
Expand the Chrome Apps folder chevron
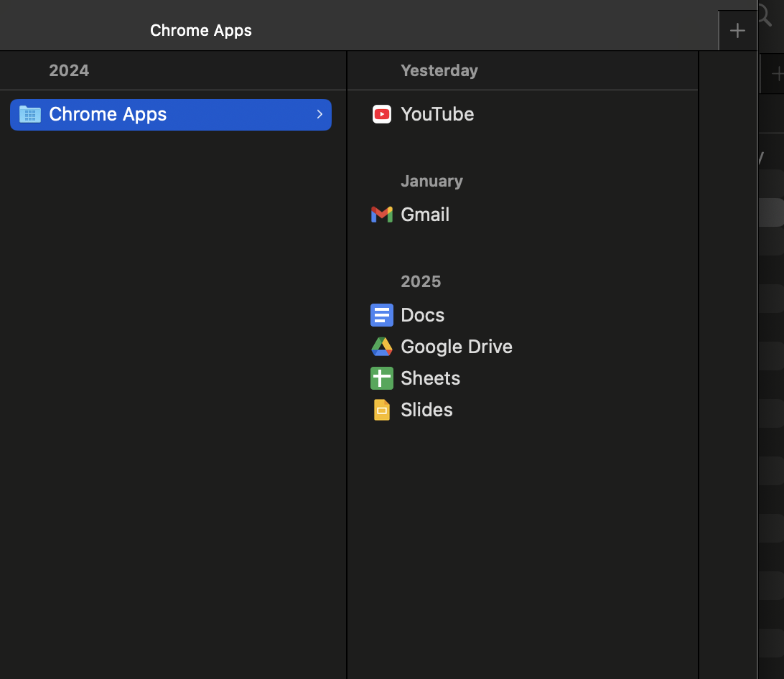tap(319, 115)
